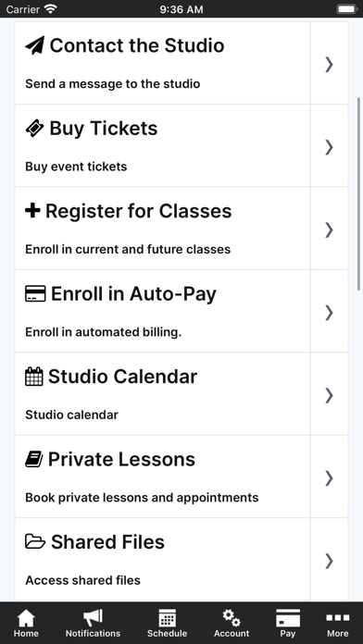
Task: Switch to the Schedule tab
Action: point(167,623)
